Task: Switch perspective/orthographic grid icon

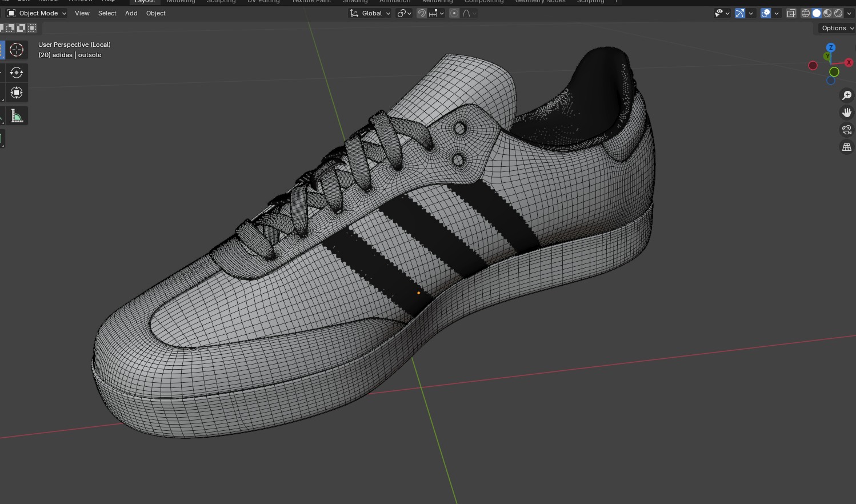Action: [x=847, y=147]
